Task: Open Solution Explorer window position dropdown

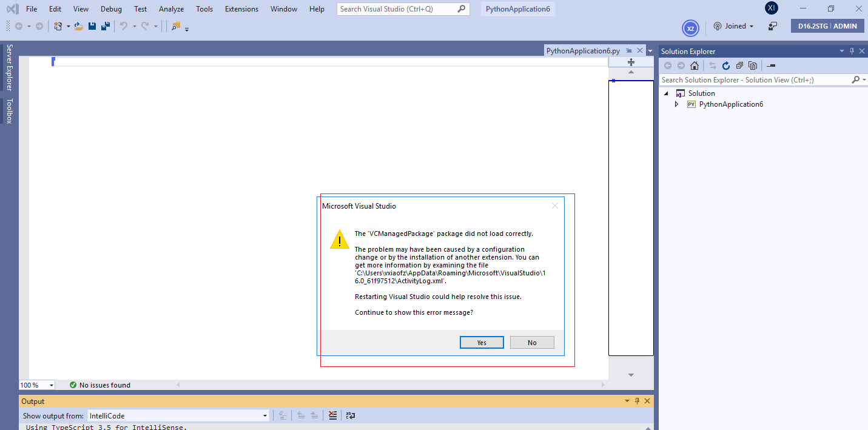Action: point(842,52)
